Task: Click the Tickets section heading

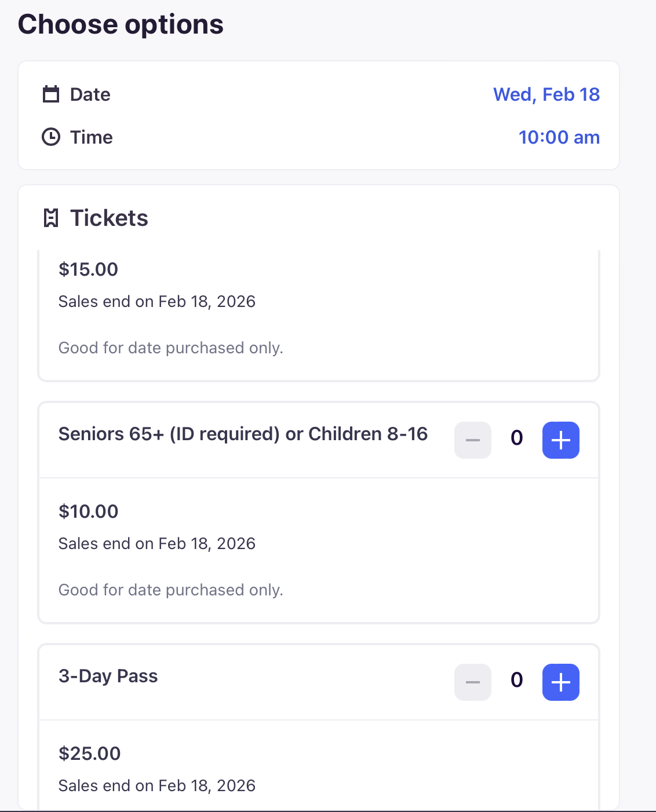Action: pyautogui.click(x=109, y=218)
